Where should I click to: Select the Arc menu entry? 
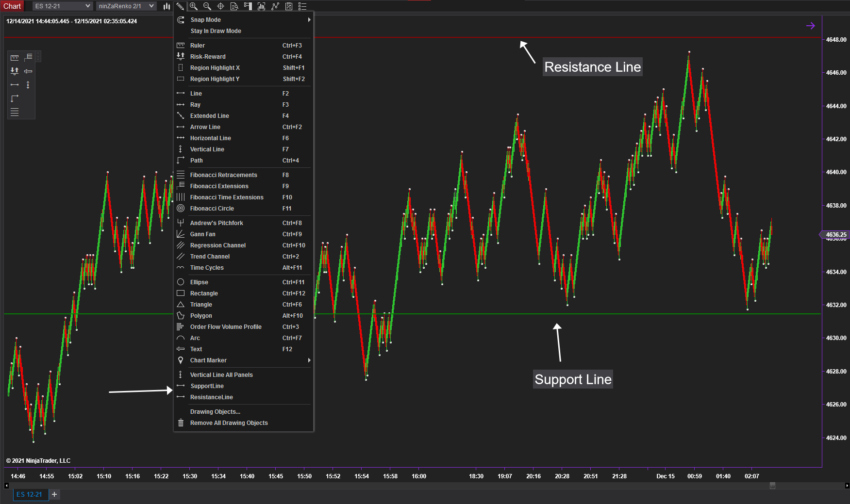(x=244, y=338)
